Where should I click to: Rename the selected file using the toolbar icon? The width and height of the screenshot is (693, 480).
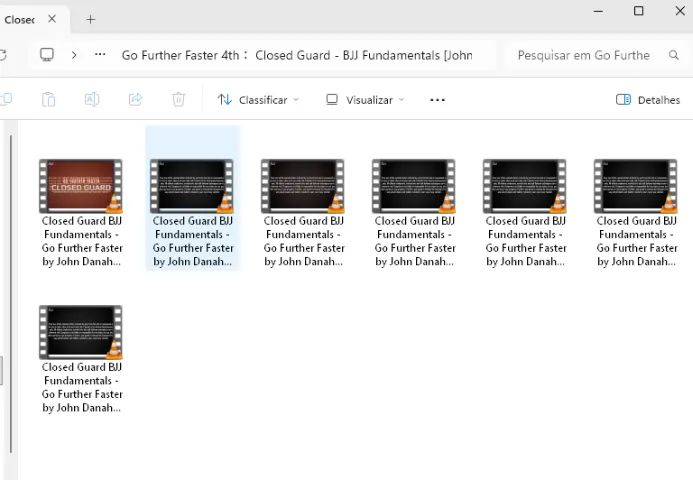point(92,99)
